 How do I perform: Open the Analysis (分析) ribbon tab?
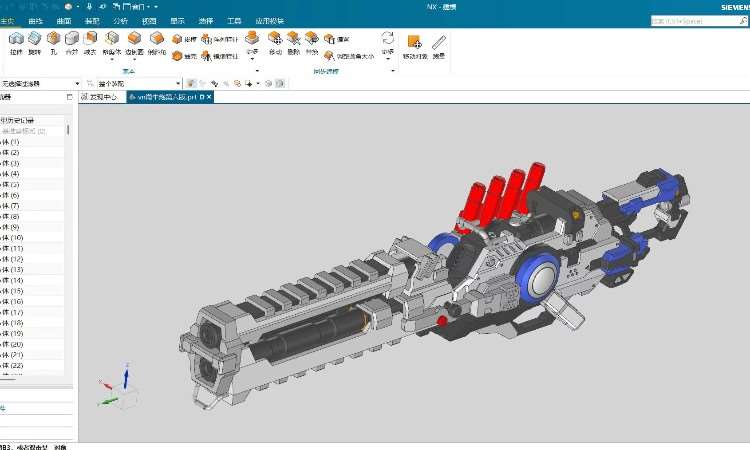pyautogui.click(x=120, y=19)
